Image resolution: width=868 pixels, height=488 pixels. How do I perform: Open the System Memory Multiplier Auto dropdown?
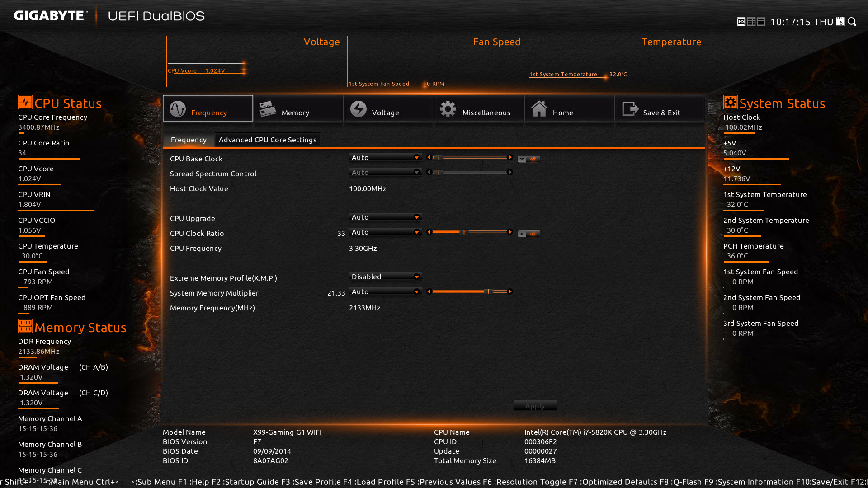(x=385, y=291)
